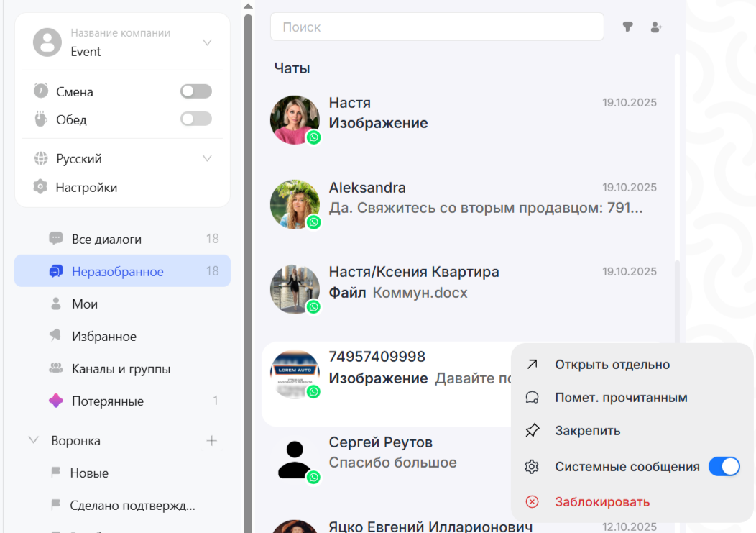Click the add contact icon
Screen dimensions: 756x533
point(655,27)
